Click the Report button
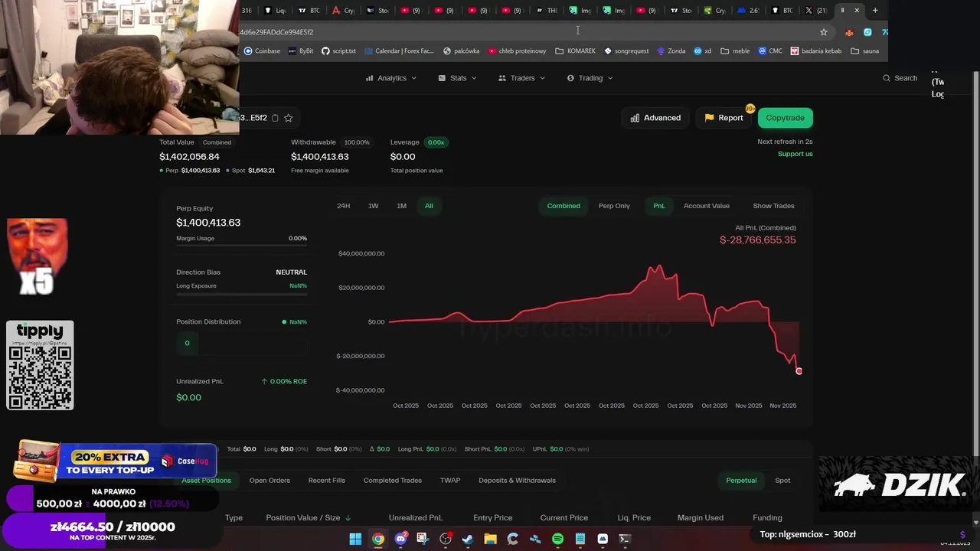 pyautogui.click(x=724, y=118)
